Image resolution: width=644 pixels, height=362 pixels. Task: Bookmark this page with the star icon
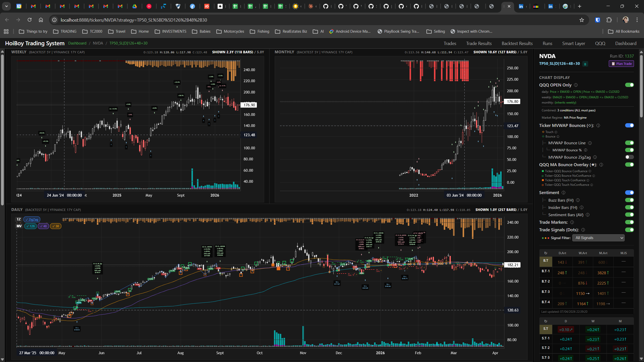tap(582, 20)
